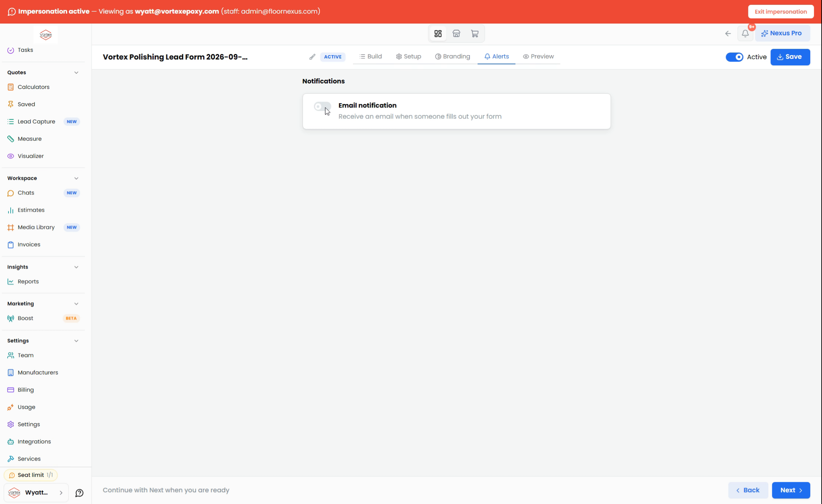The height and width of the screenshot is (504, 822).
Task: Collapse the Settings section
Action: (76, 341)
